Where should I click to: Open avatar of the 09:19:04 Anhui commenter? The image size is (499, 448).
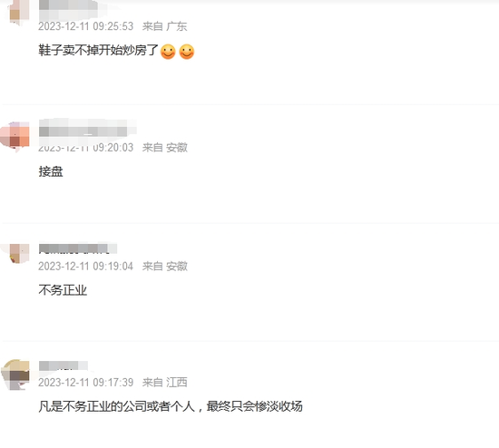pos(16,253)
